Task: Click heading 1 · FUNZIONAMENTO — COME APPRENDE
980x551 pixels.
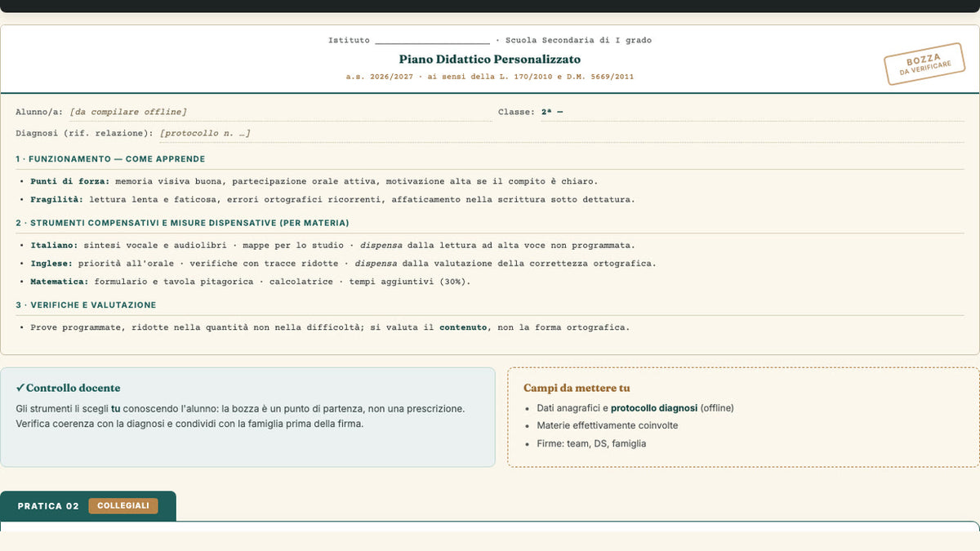Action: tap(110, 159)
